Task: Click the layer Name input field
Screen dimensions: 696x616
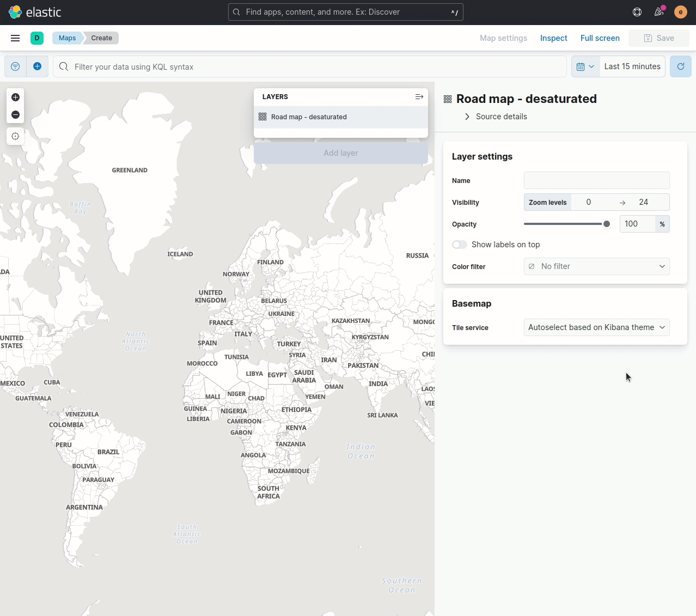Action: click(x=596, y=180)
